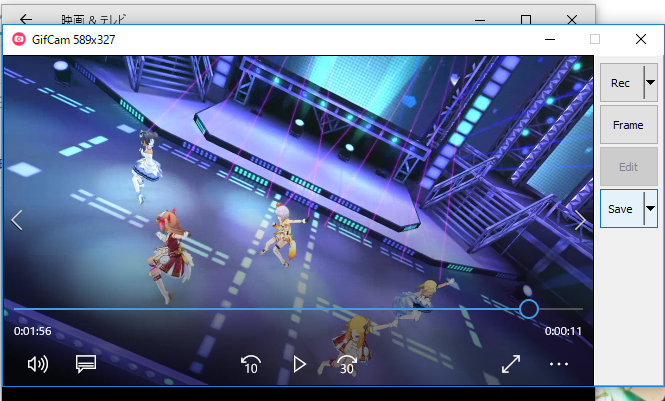Click the Rec button in GifCam
This screenshot has width=665, height=401.
[622, 83]
